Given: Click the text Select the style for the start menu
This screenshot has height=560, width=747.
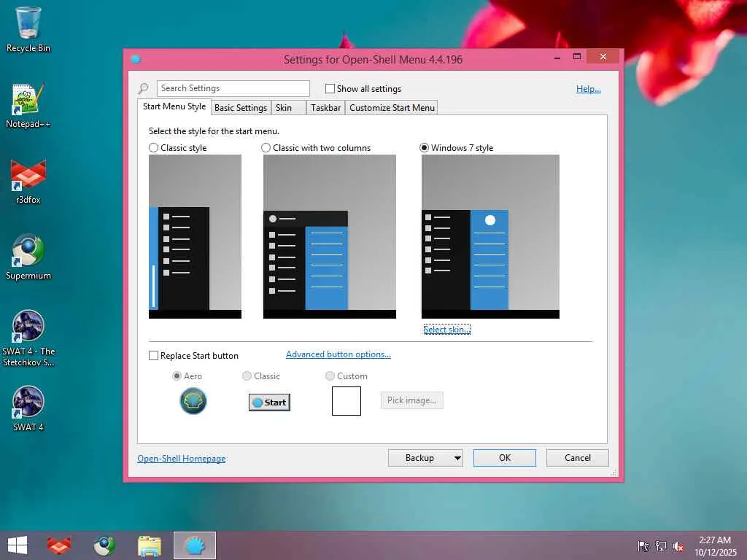Looking at the screenshot, I should [x=214, y=131].
